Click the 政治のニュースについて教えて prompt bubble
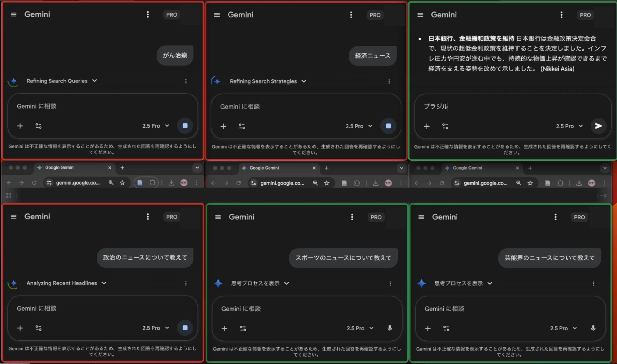The width and height of the screenshot is (617, 364). [x=145, y=257]
